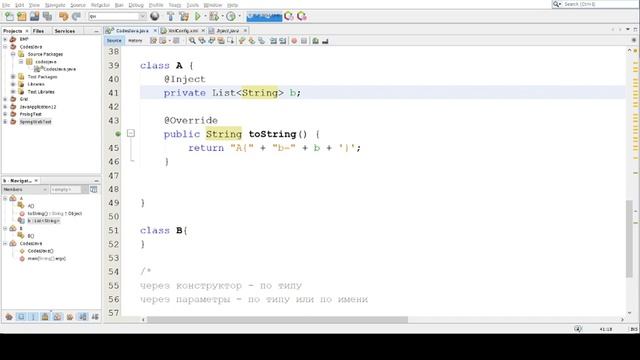The image size is (640, 360).
Task: Open the Refactor menu
Action: point(100,5)
